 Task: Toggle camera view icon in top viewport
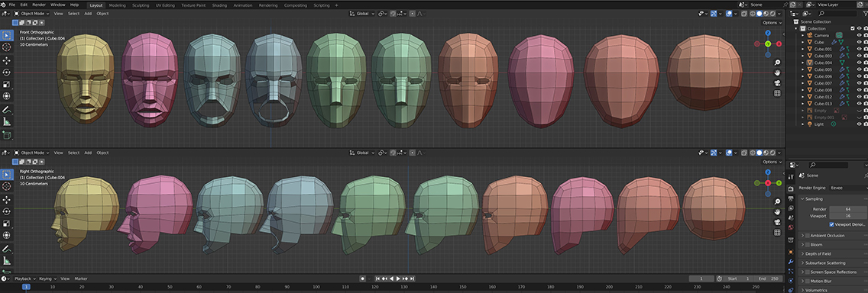777,83
